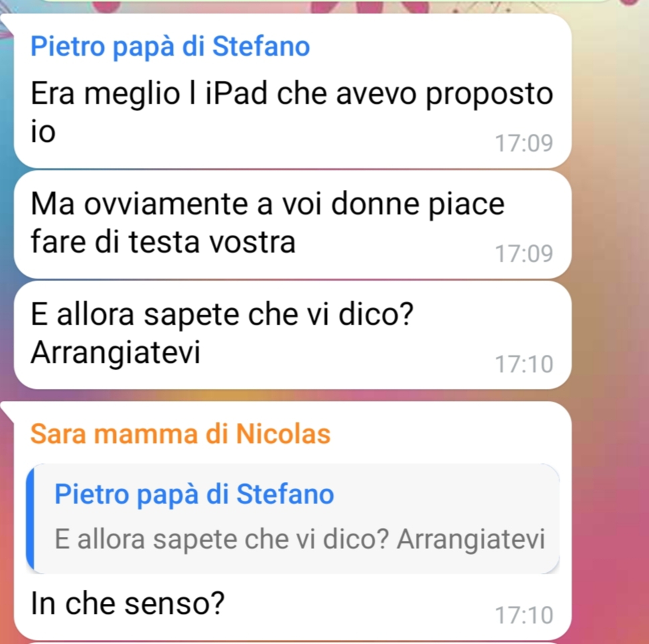Select the message about the iPad proposal

(292, 91)
